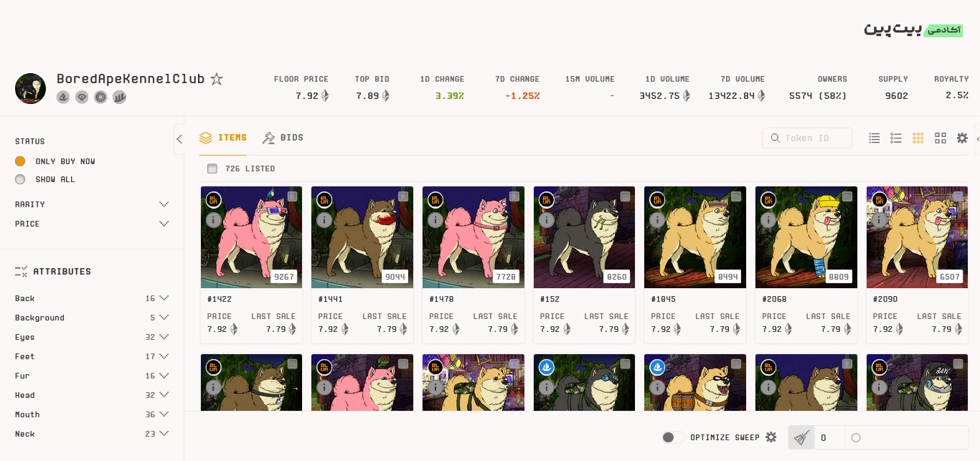This screenshot has height=461, width=980.
Task: Open the BoredApeKennelClub collection avatar
Action: pos(30,88)
